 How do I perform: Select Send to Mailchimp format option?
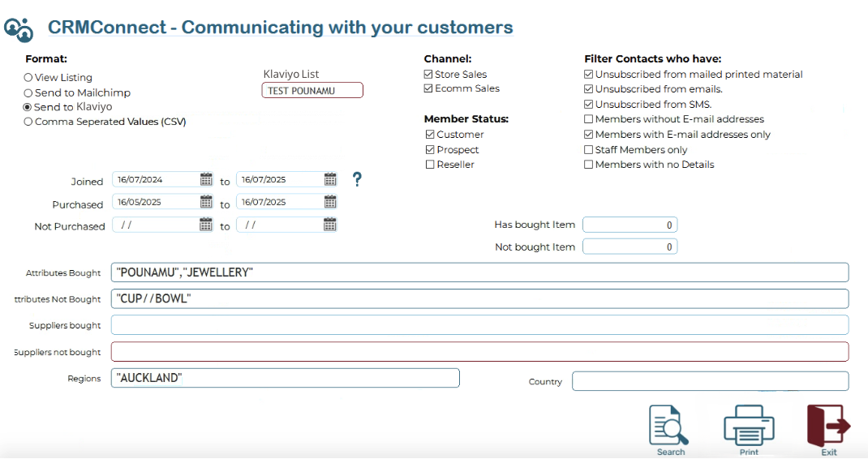click(28, 92)
